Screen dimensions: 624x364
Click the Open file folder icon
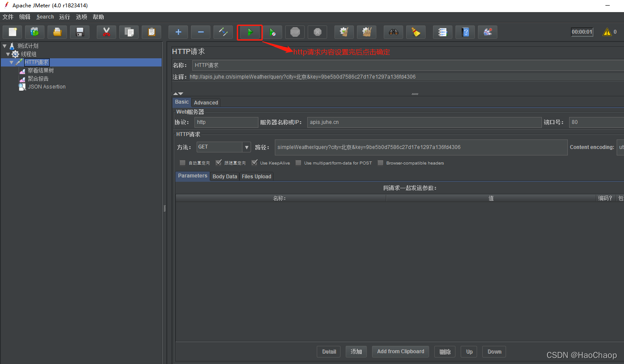pos(57,32)
